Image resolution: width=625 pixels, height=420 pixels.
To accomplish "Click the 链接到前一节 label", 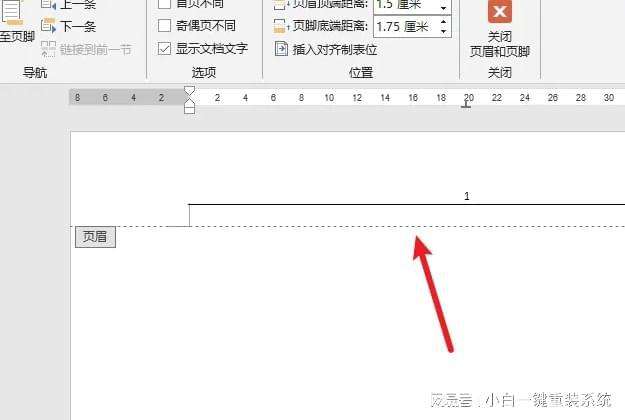I will [96, 50].
